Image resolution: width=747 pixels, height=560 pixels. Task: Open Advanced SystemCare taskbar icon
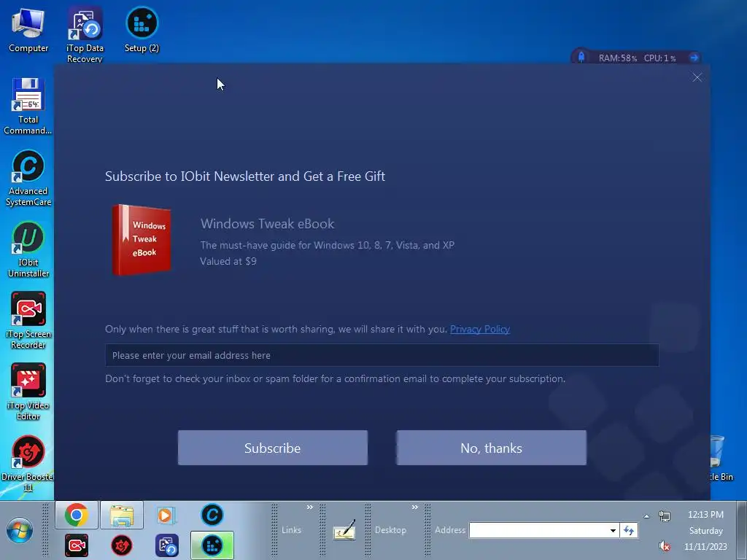coord(212,515)
